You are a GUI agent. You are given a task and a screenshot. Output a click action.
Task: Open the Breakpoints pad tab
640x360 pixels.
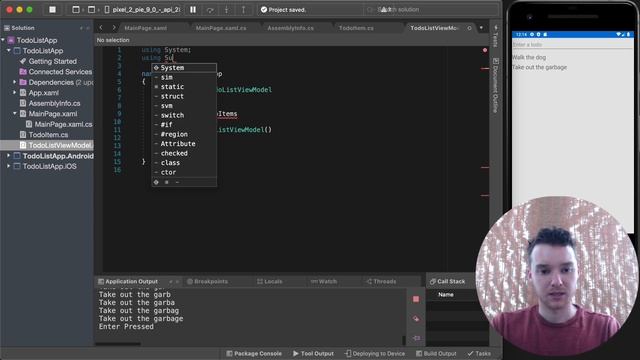pos(207,281)
